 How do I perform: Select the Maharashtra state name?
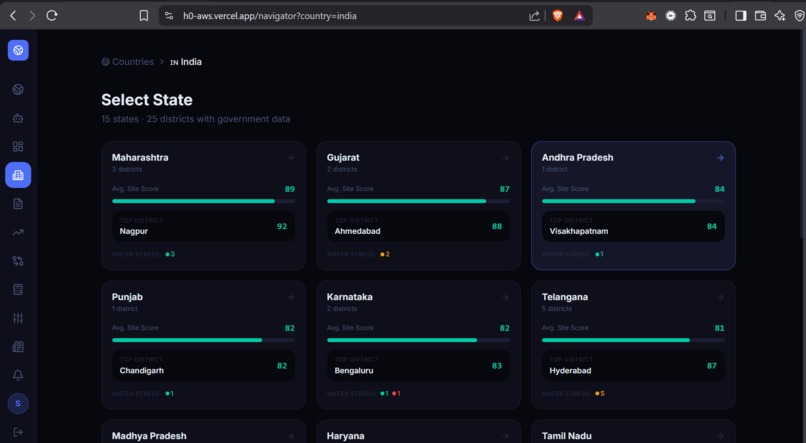(x=140, y=158)
